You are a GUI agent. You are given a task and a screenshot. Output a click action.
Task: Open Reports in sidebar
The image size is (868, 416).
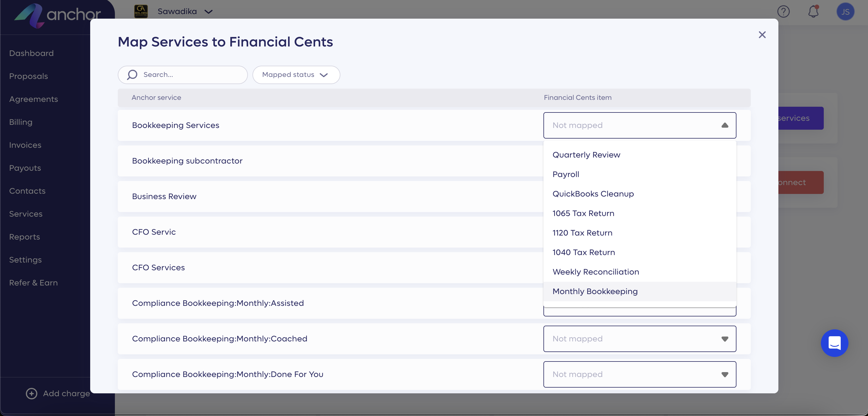[24, 237]
